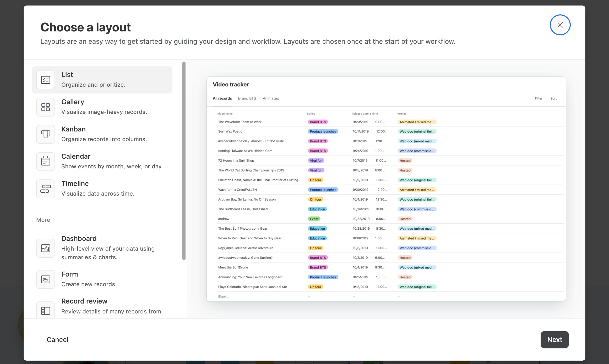Image resolution: width=609 pixels, height=364 pixels.
Task: Choose the Record review layout icon
Action: pyautogui.click(x=46, y=311)
